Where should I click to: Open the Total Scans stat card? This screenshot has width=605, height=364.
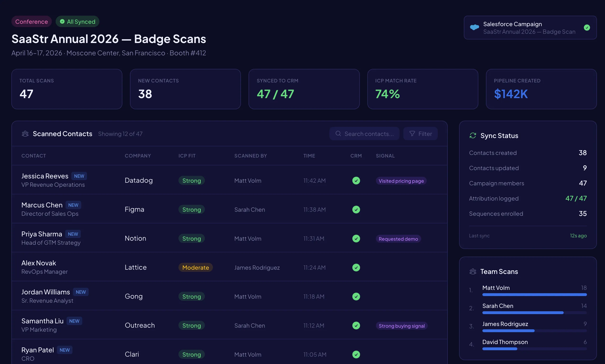coord(67,89)
